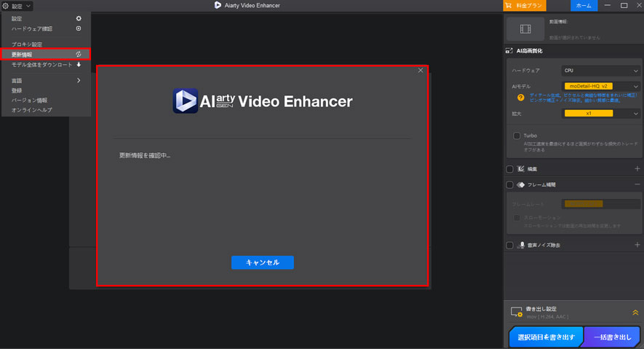Viewport: 644px width, 349px height.
Task: Click the download arrow icon in menu
Action: point(79,65)
